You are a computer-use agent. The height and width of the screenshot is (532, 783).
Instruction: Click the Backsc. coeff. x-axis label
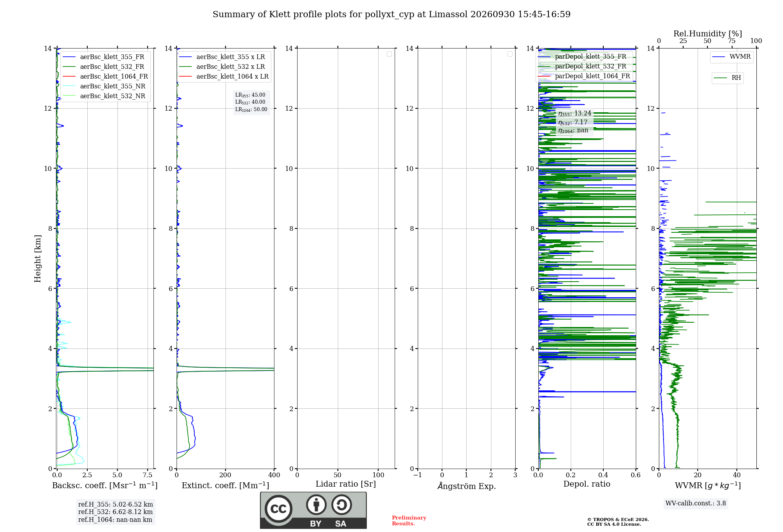tap(105, 485)
